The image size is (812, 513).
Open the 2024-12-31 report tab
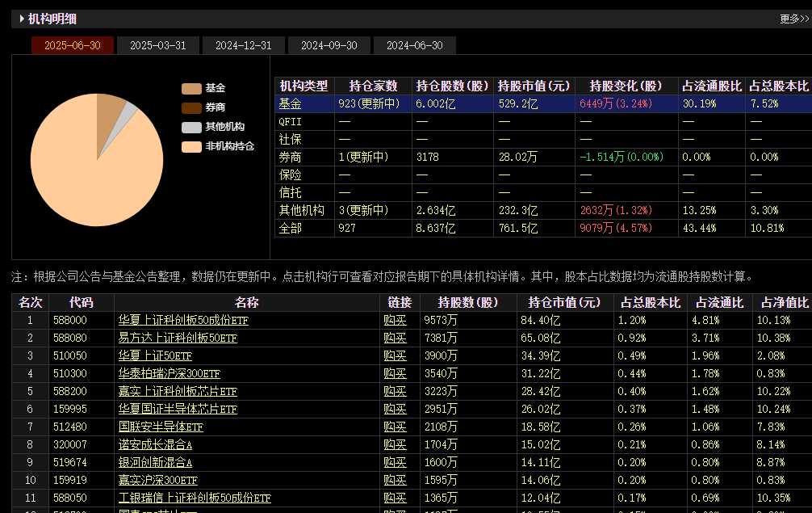coord(244,45)
